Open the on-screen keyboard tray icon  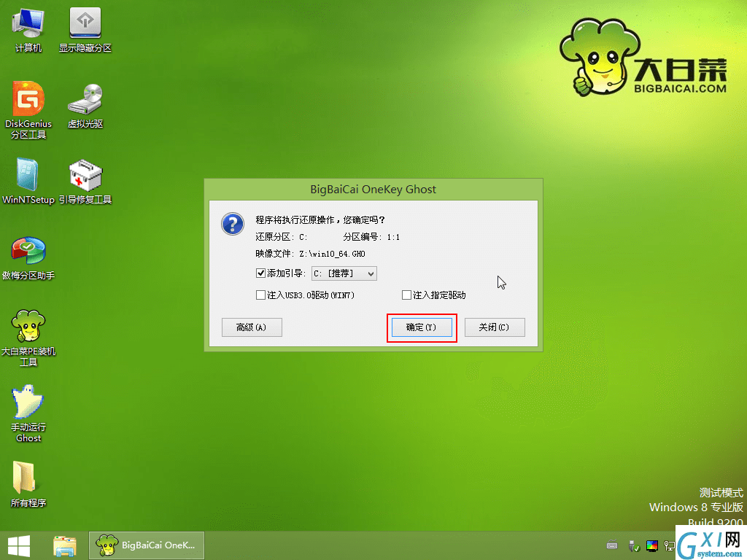coord(612,545)
